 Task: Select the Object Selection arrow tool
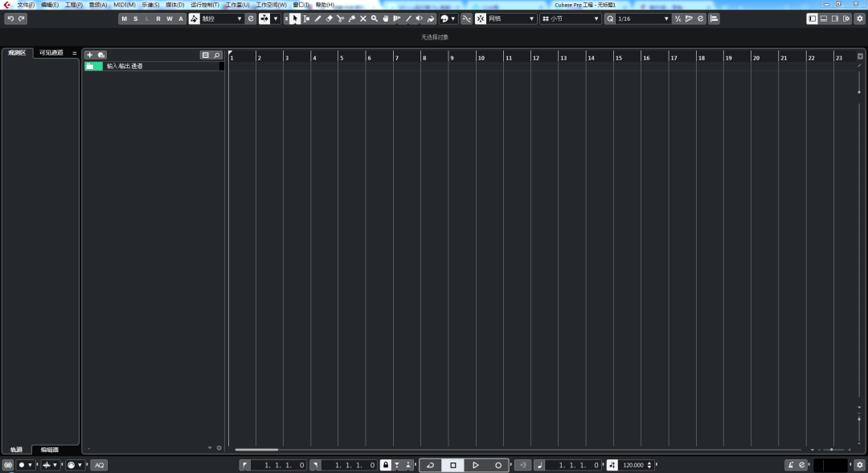pos(295,18)
